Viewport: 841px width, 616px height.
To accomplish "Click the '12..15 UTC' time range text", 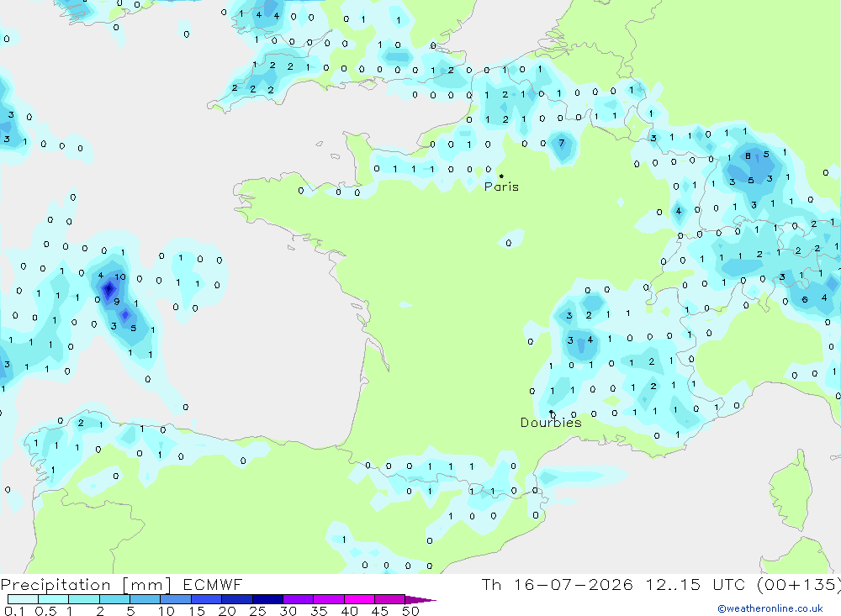I will point(696,584).
